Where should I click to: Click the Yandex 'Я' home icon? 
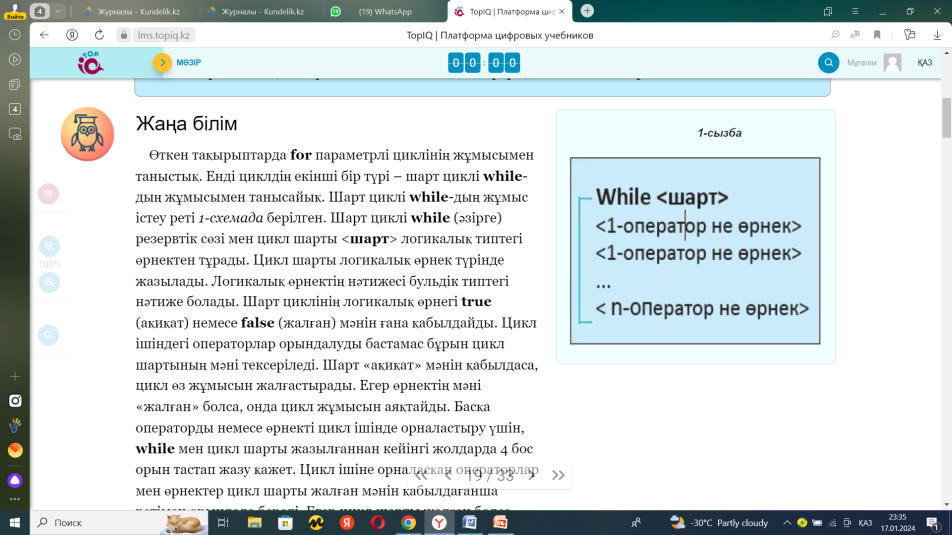(x=72, y=35)
